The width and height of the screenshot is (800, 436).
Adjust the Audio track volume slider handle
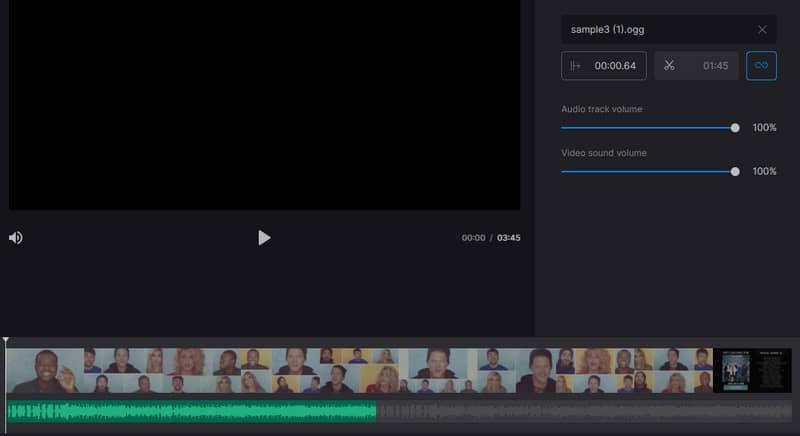click(x=735, y=128)
